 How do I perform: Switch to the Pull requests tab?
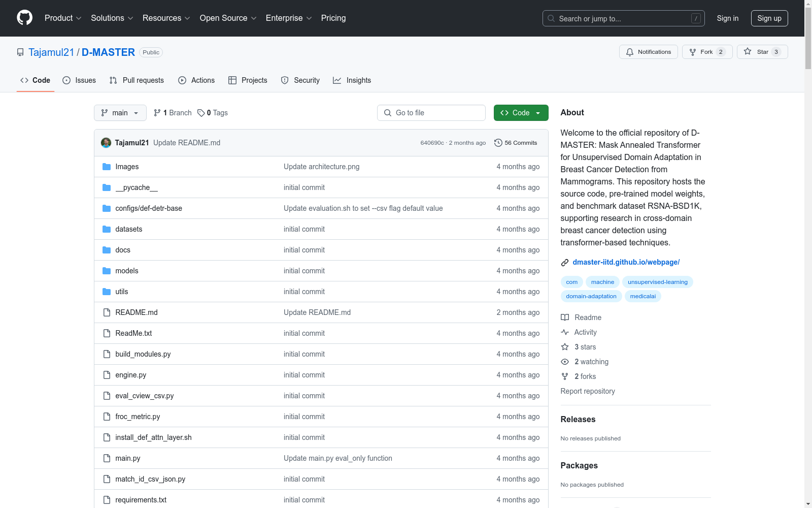[137, 80]
